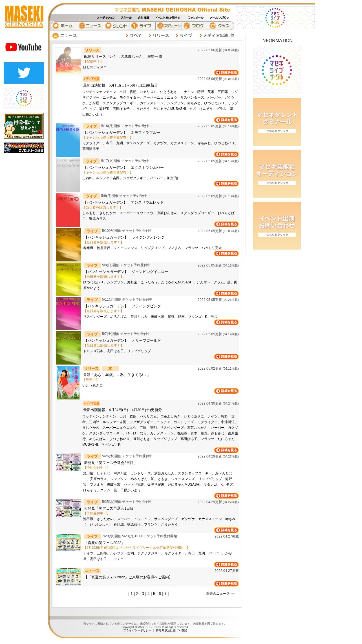
Task: Click 詳細を見る for ライジングオレンジ live
Action: (x=226, y=254)
